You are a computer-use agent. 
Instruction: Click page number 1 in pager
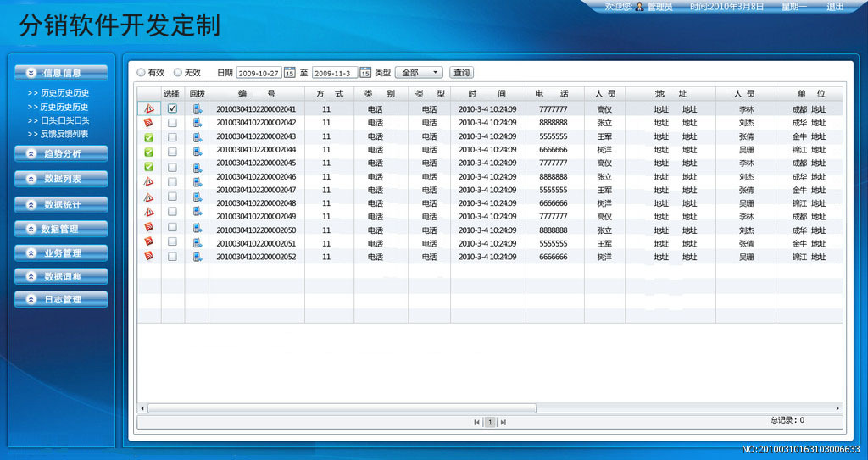(490, 423)
